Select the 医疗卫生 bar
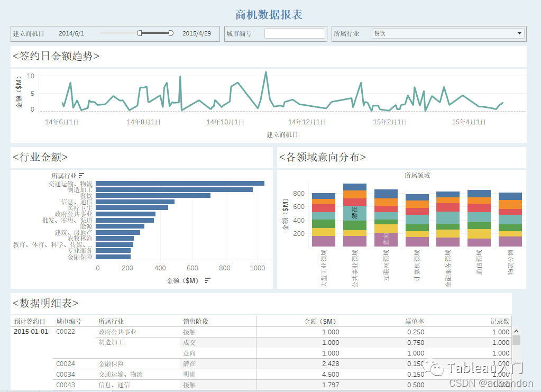This screenshot has height=392, width=541. tap(132, 208)
